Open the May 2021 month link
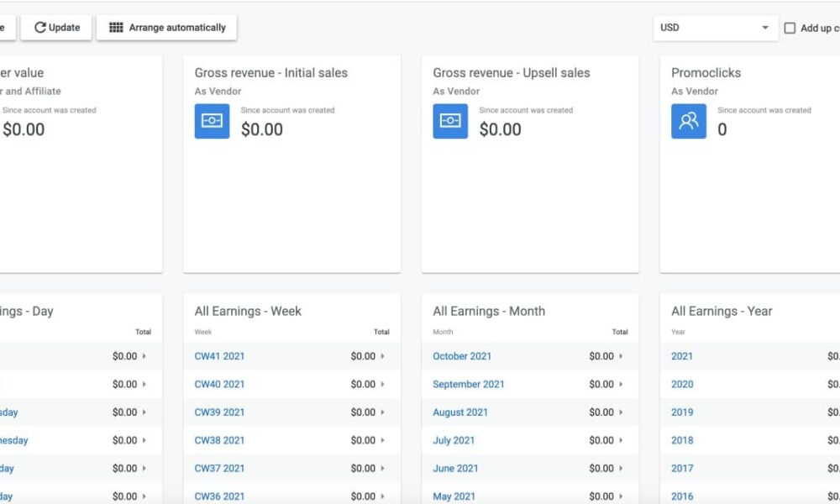840x504 pixels. tap(454, 496)
